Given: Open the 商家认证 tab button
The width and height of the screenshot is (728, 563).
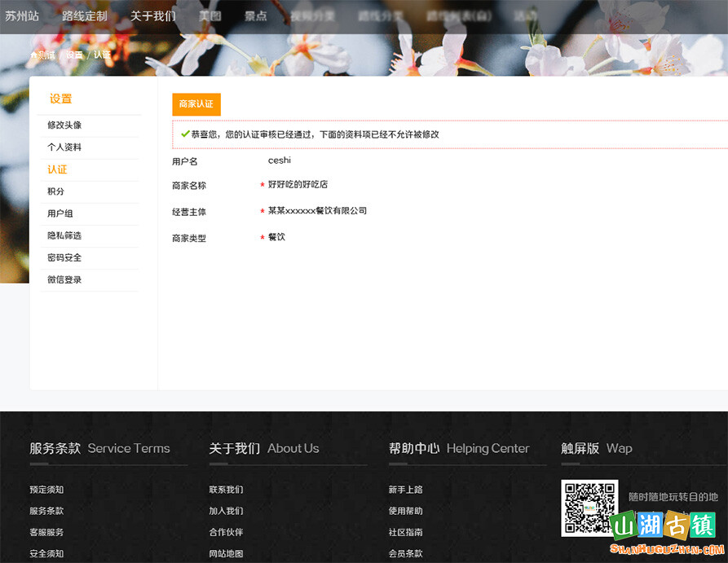Looking at the screenshot, I should point(196,104).
